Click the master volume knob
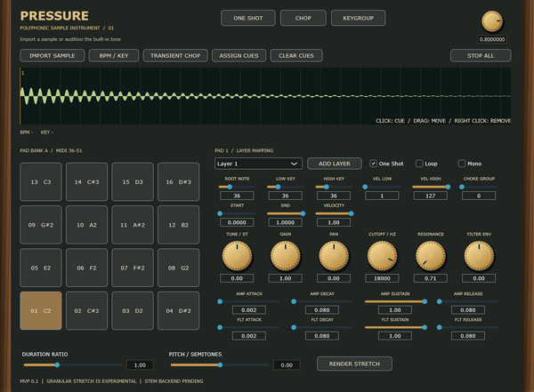 click(x=492, y=21)
